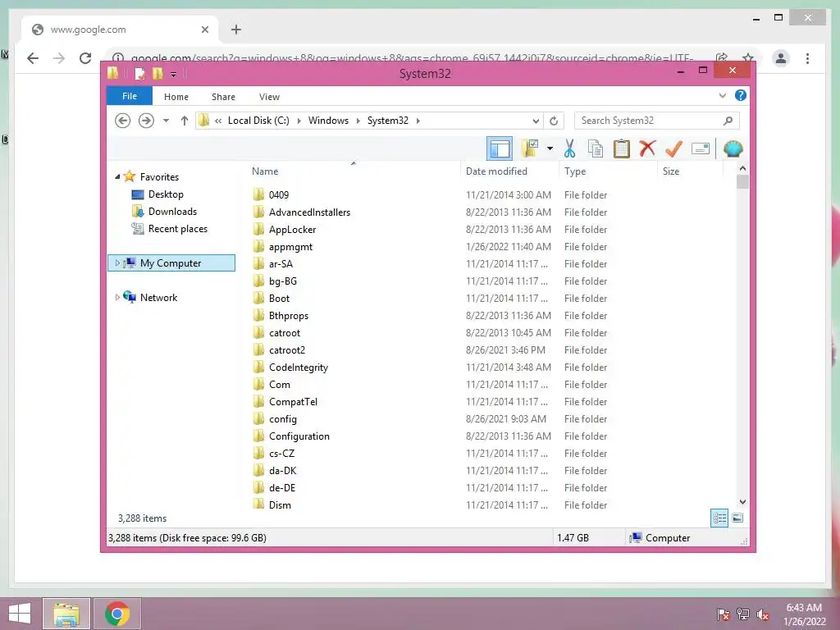This screenshot has height=630, width=840.
Task: Switch to the Share ribbon tab
Action: (x=223, y=97)
